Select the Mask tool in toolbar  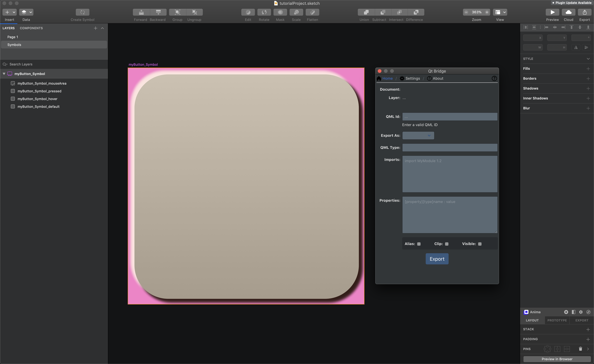280,12
